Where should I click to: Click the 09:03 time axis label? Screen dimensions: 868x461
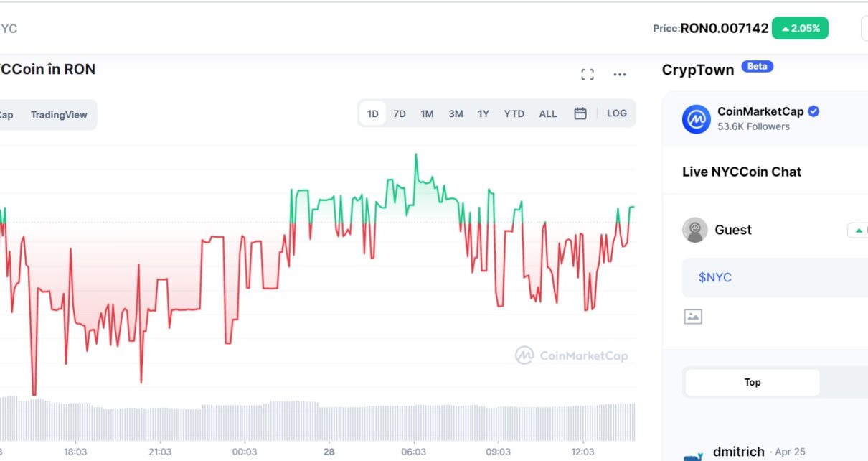pyautogui.click(x=499, y=452)
